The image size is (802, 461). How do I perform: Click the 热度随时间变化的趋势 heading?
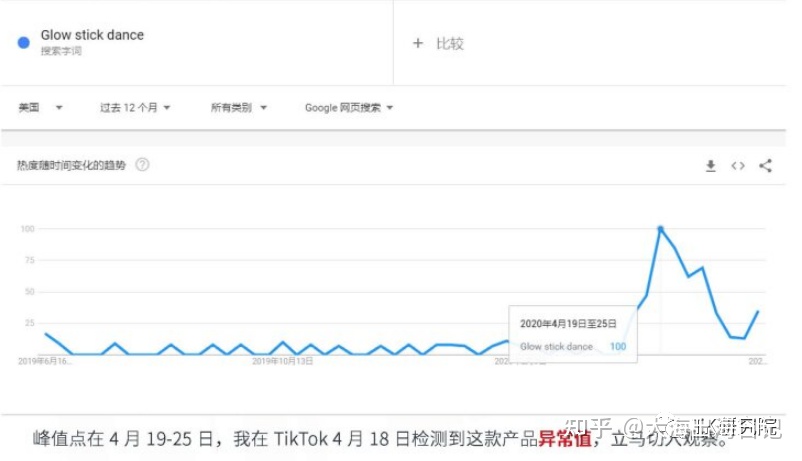pyautogui.click(x=71, y=165)
